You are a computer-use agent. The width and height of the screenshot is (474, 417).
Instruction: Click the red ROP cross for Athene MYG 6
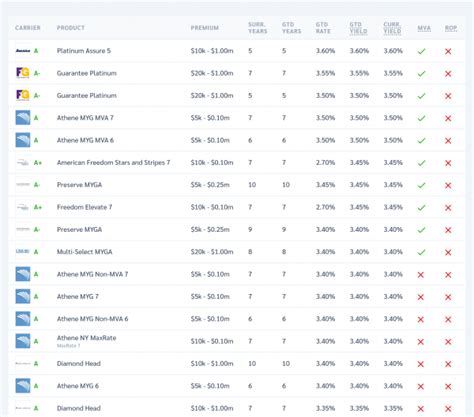(x=448, y=386)
